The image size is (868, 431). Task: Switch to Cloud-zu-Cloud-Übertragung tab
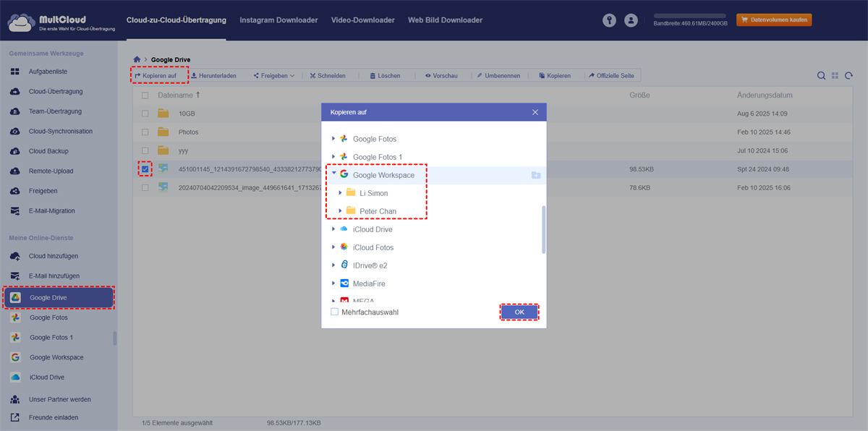(176, 20)
